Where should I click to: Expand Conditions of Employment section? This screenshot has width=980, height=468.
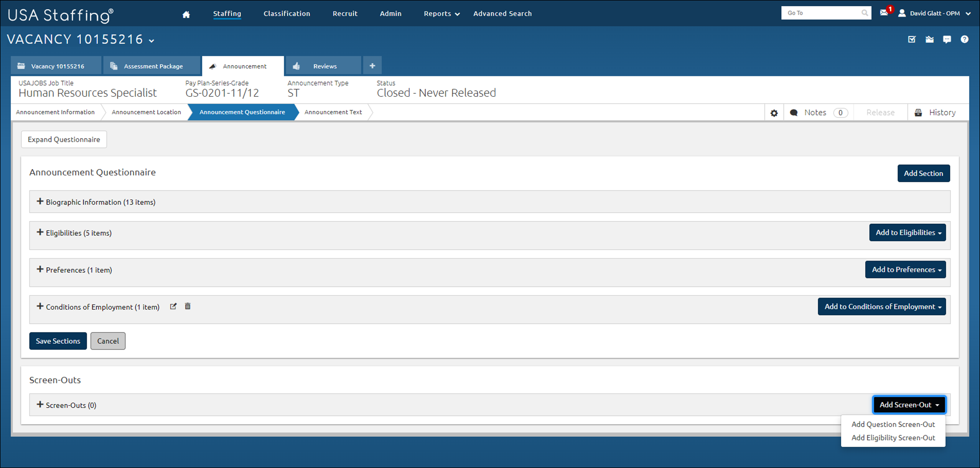pos(40,306)
